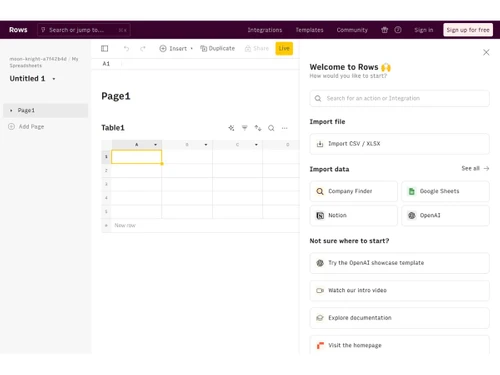Click the Duplicate button

click(x=218, y=49)
